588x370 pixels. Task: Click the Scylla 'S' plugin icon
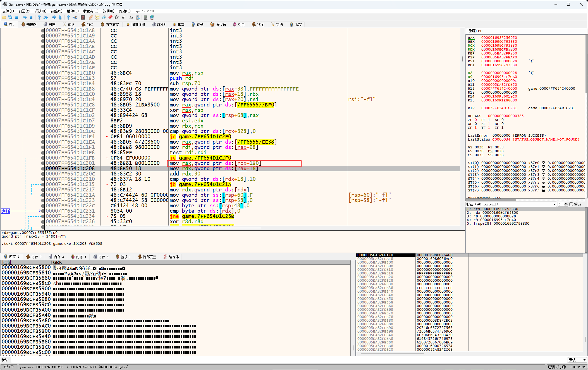coord(83,17)
